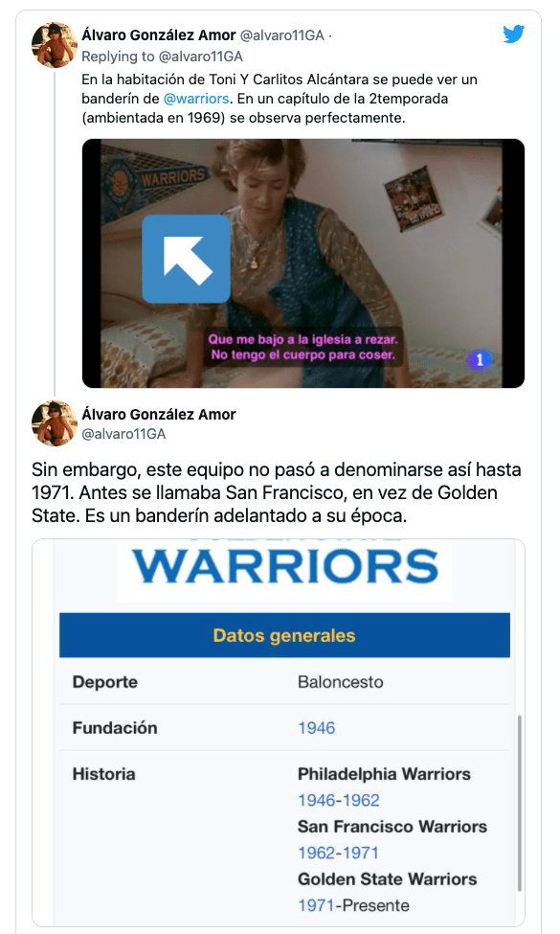
Task: Click the scrollbar in the Wikipedia image
Action: (520, 803)
